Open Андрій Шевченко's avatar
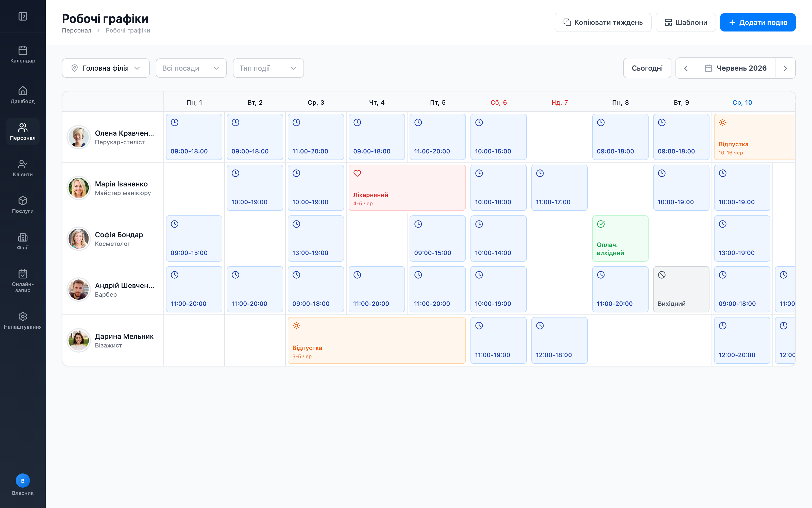This screenshot has height=508, width=812. [x=78, y=289]
